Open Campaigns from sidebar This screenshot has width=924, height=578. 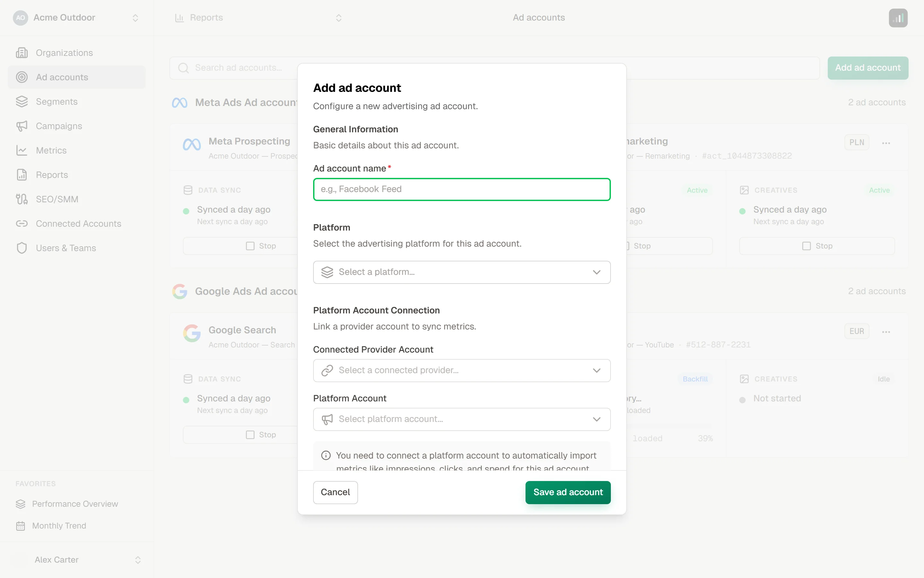[77, 126]
